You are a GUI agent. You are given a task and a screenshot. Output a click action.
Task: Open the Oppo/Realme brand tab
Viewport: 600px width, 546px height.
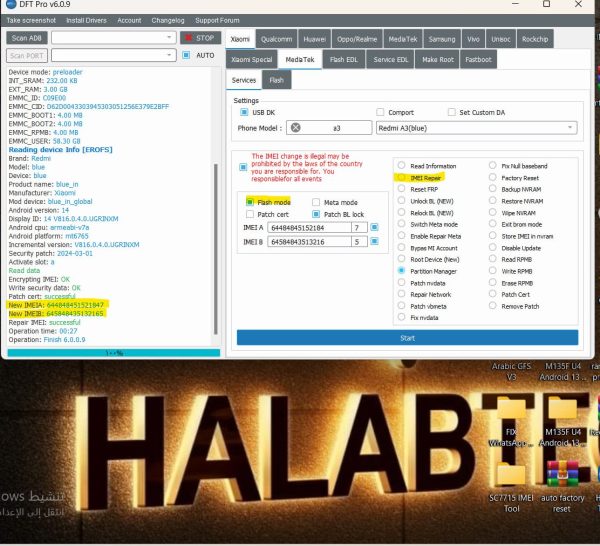357,39
